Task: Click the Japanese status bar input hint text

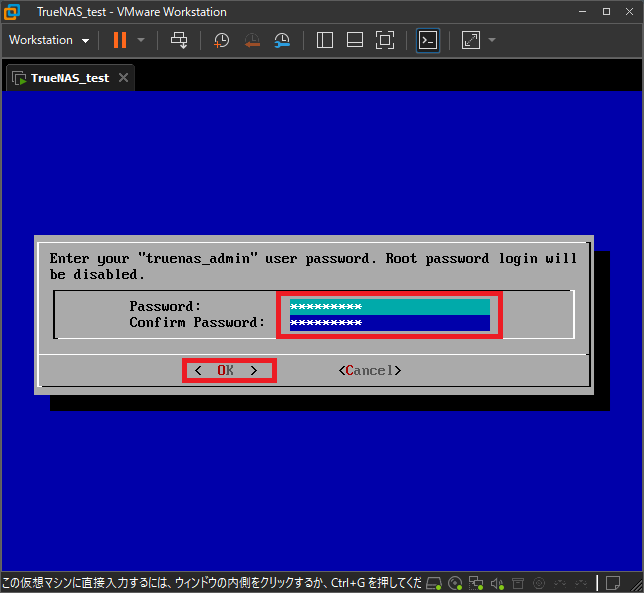Action: pos(212,583)
